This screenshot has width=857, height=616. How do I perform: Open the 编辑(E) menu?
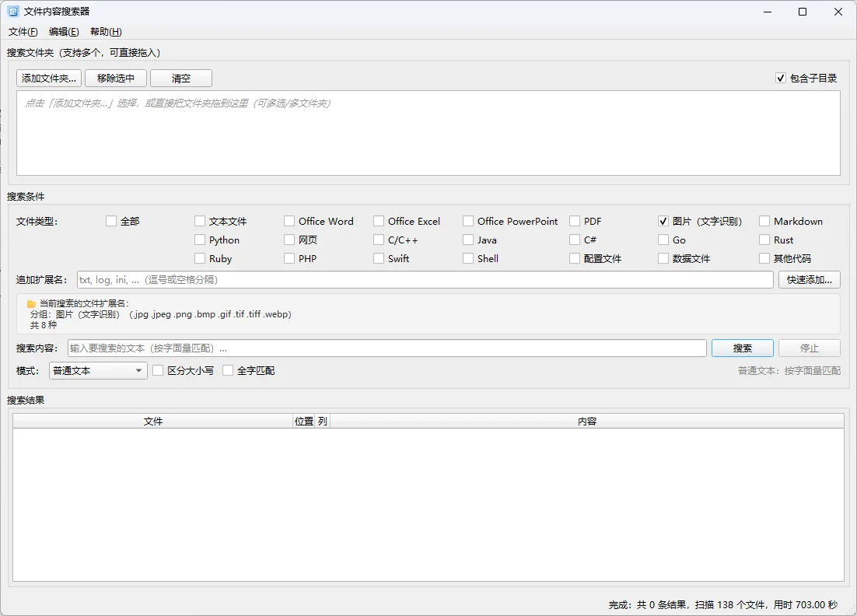64,32
